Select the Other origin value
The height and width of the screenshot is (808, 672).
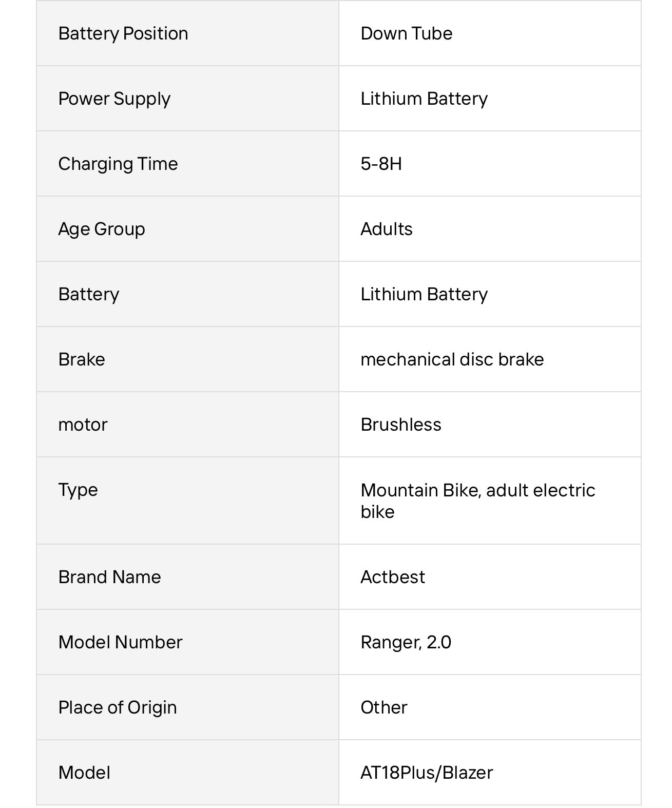point(384,707)
